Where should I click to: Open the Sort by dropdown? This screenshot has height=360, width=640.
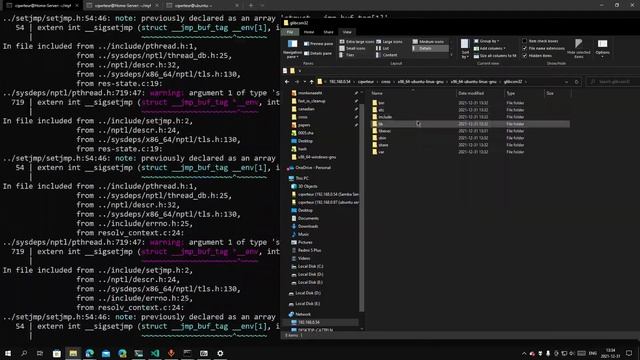click(465, 49)
